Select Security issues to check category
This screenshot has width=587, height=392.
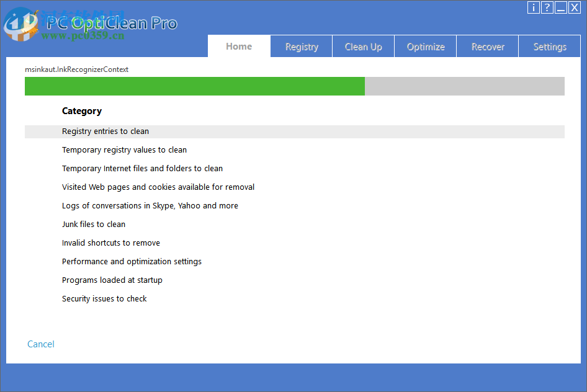coord(104,298)
